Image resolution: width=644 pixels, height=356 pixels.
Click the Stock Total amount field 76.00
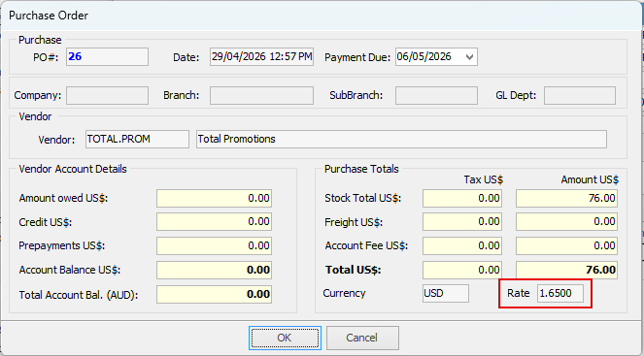pyautogui.click(x=567, y=198)
